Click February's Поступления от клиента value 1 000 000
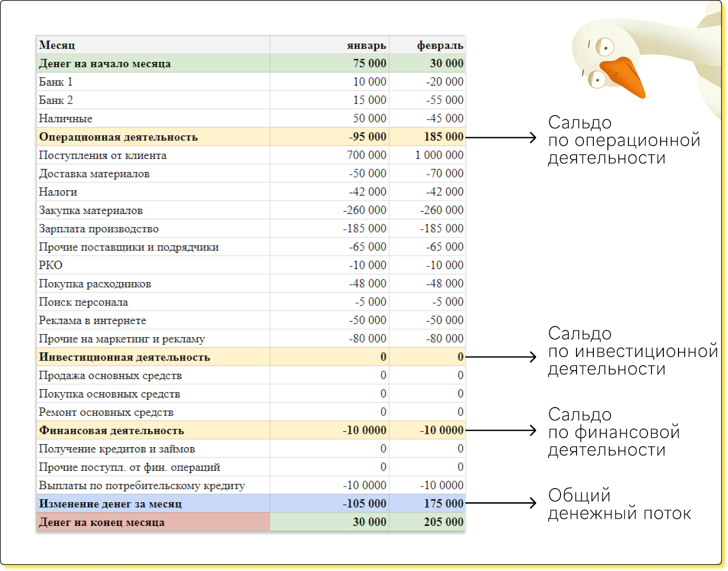This screenshot has height=571, width=728. (439, 155)
